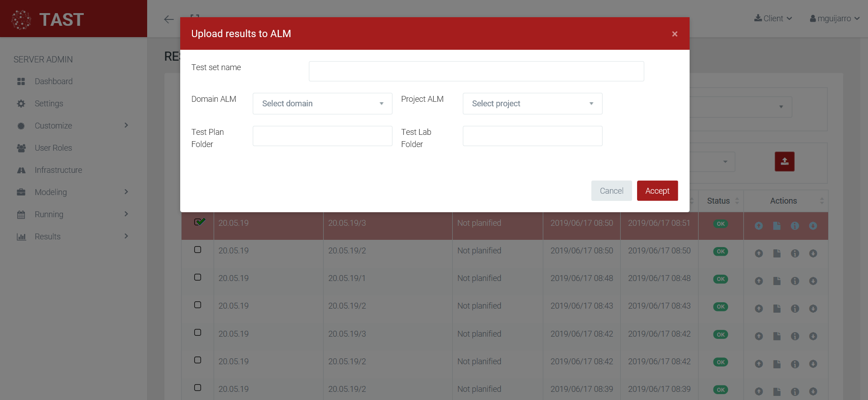Uncheck the selected 20.05.19/3 row checkbox
868x400 pixels.
point(198,222)
